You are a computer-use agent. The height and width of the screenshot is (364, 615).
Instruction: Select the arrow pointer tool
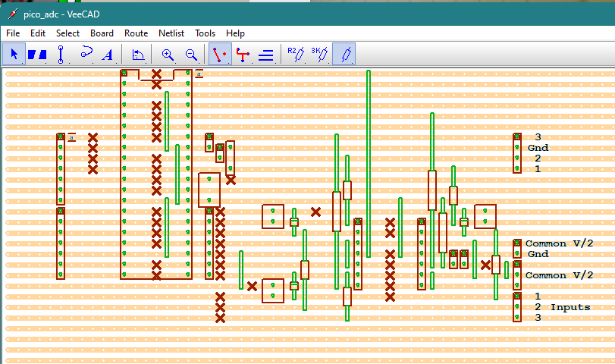(x=14, y=55)
